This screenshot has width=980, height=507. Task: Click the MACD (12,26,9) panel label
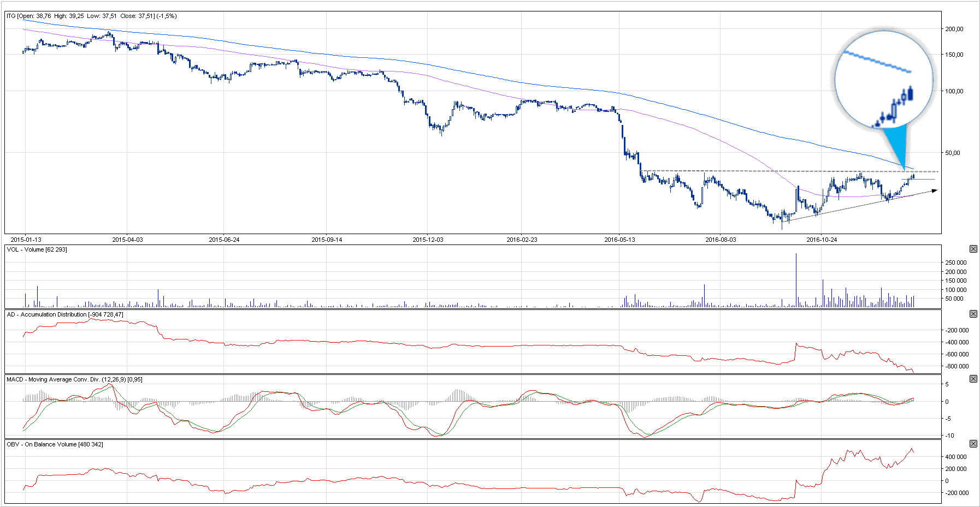(74, 379)
